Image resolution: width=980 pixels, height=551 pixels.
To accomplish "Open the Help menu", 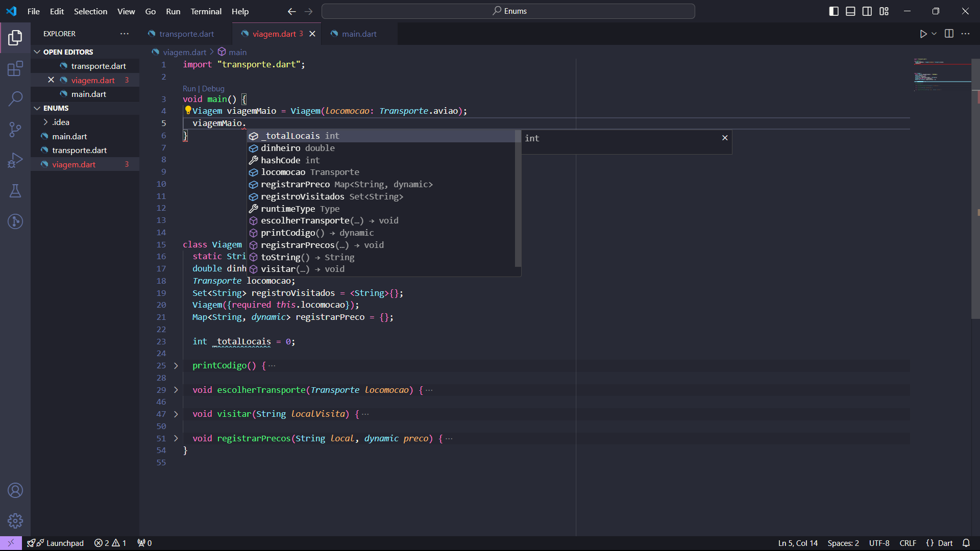I will click(x=240, y=11).
